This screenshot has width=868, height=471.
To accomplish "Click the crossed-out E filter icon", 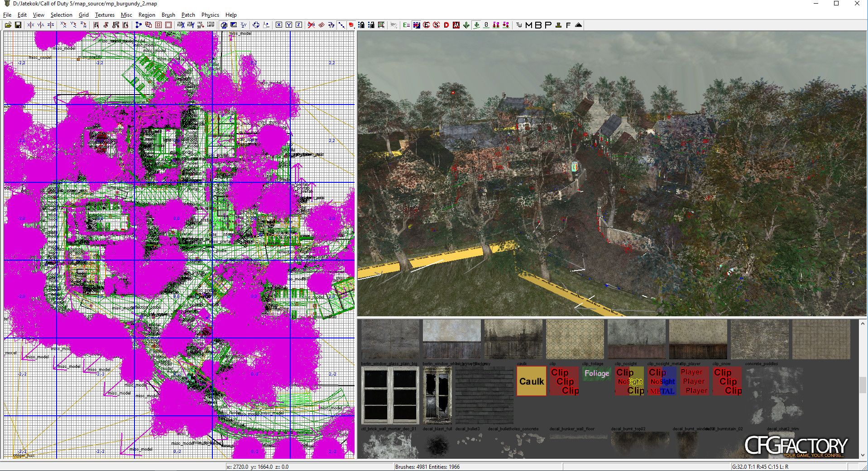I will [427, 25].
